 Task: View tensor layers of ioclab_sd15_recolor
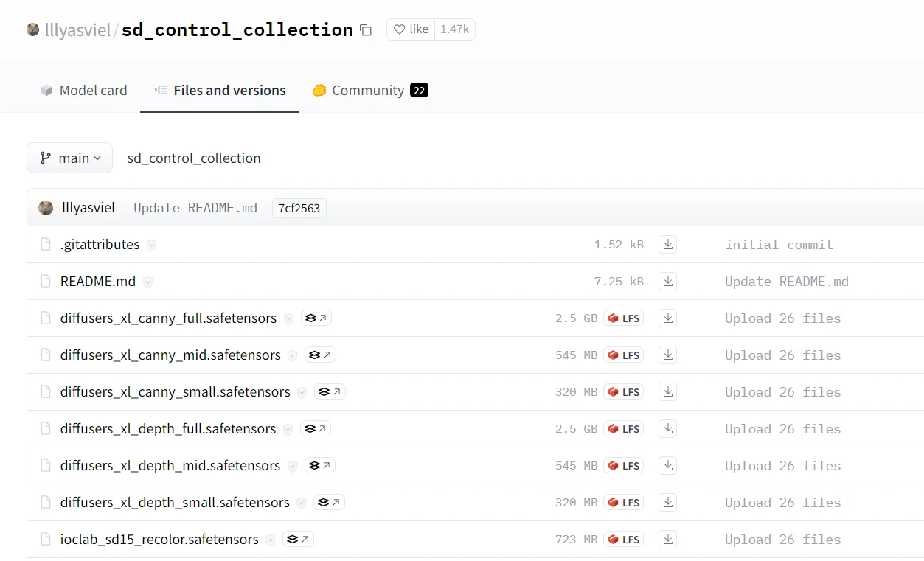pos(298,540)
